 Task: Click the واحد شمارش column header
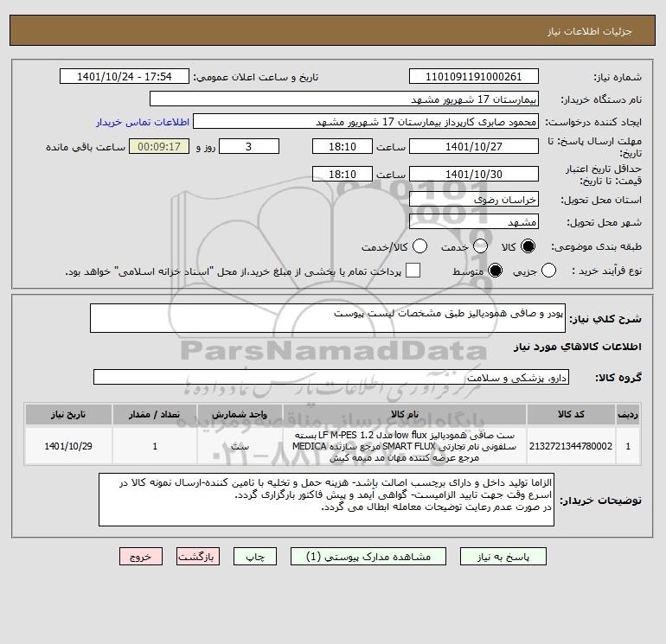[x=240, y=414]
